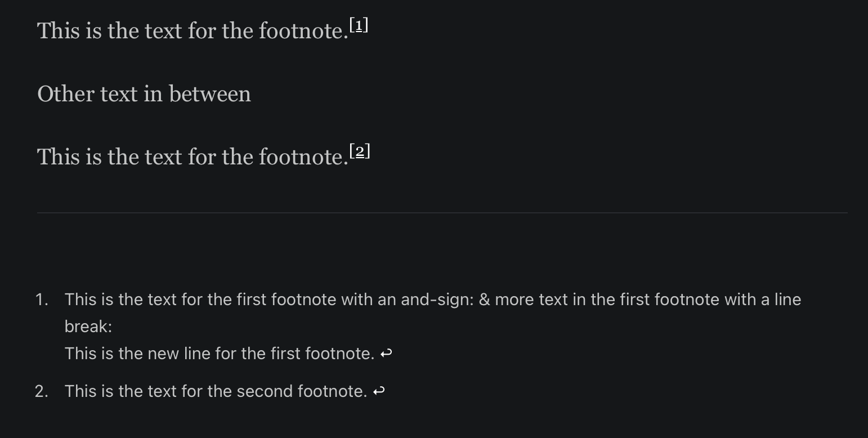Screen dimensions: 868x438
Task: Click list number '1.' in the footnotes
Action: click(x=42, y=300)
